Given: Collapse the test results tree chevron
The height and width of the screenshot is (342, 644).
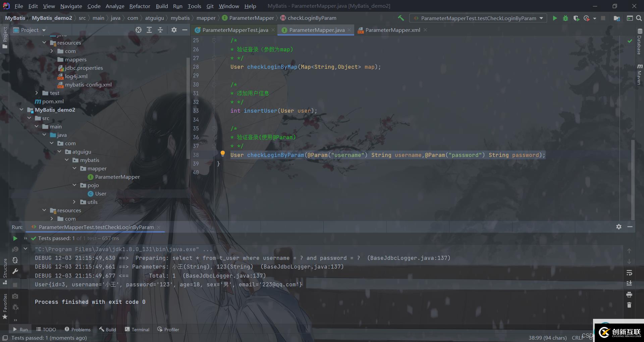Looking at the screenshot, I should pos(25,249).
